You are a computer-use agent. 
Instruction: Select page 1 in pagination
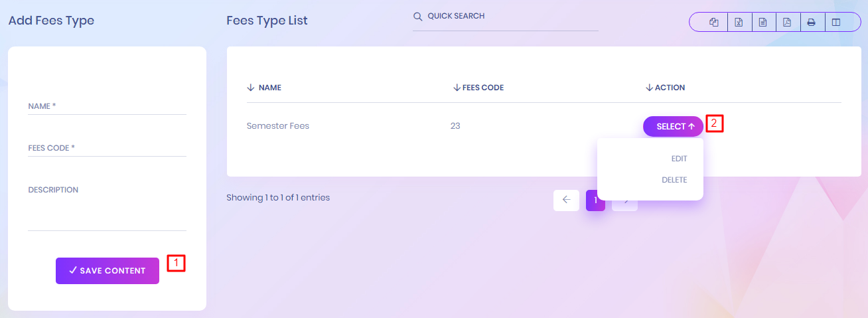[595, 200]
